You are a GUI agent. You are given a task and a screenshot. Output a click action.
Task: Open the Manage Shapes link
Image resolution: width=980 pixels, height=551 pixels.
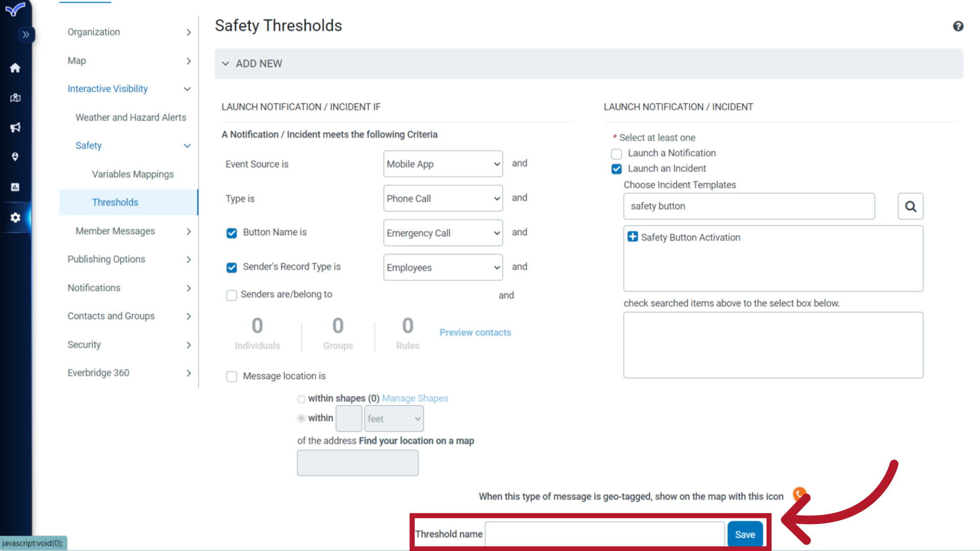pos(414,398)
